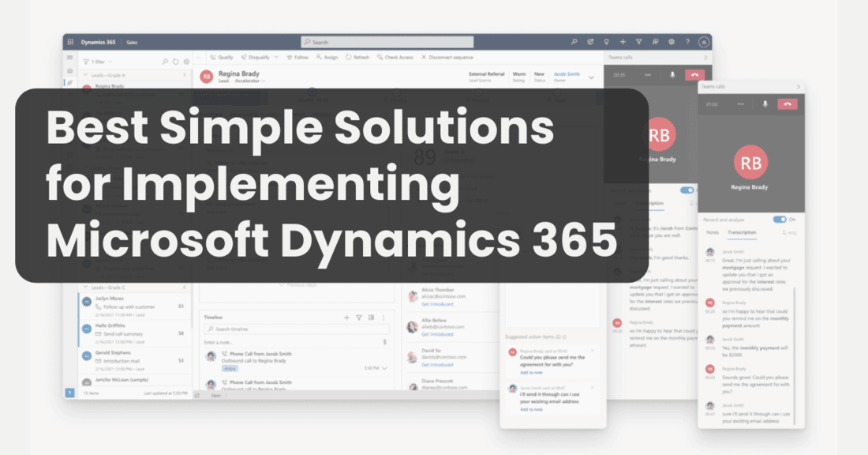Click Get Introduced under Alicia Thomber
The height and width of the screenshot is (455, 868).
[x=437, y=304]
